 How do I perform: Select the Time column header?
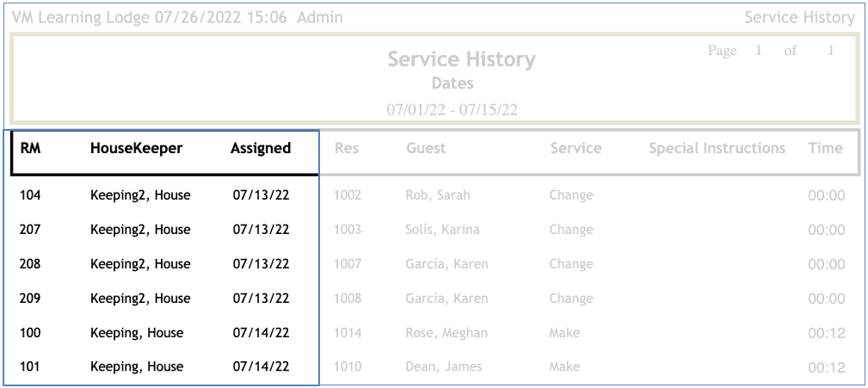click(825, 148)
